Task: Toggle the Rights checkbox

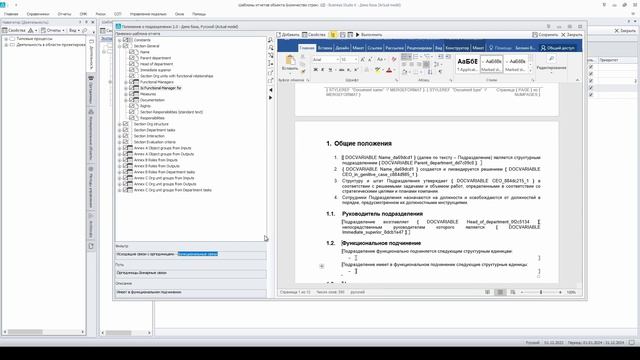Action: [131, 106]
